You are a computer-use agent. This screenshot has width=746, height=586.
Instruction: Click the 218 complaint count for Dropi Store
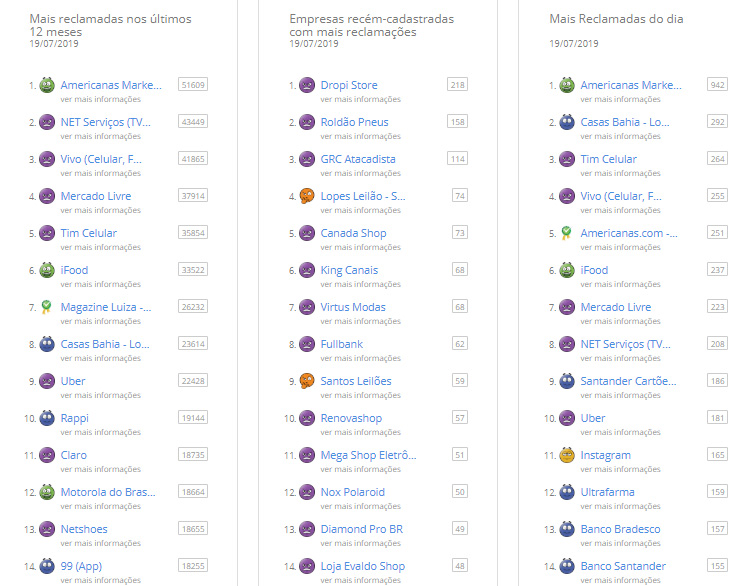[x=457, y=85]
